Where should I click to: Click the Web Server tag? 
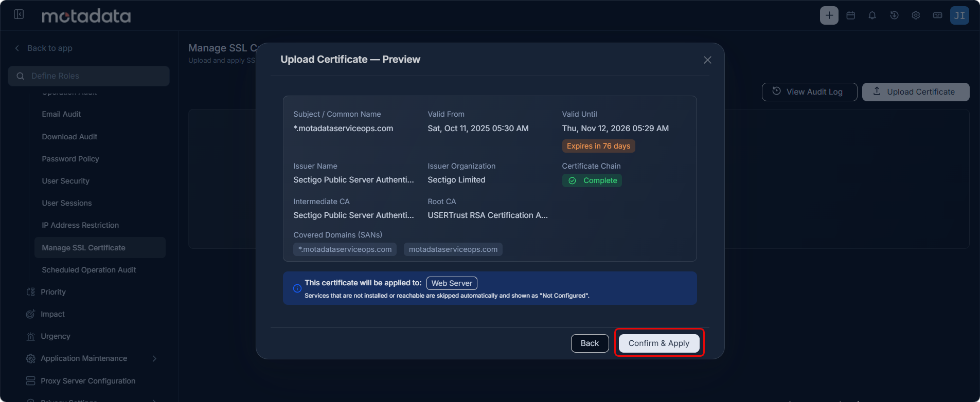pos(452,283)
